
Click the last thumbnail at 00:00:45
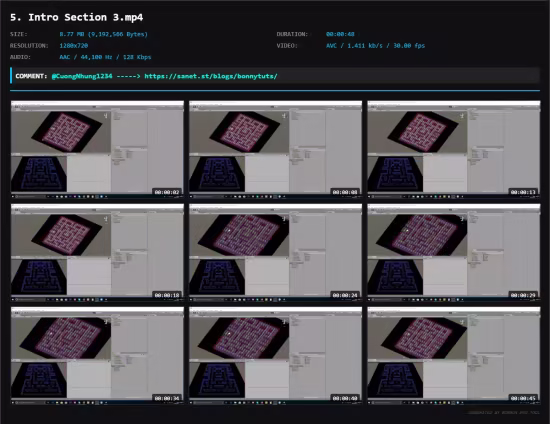[454, 355]
